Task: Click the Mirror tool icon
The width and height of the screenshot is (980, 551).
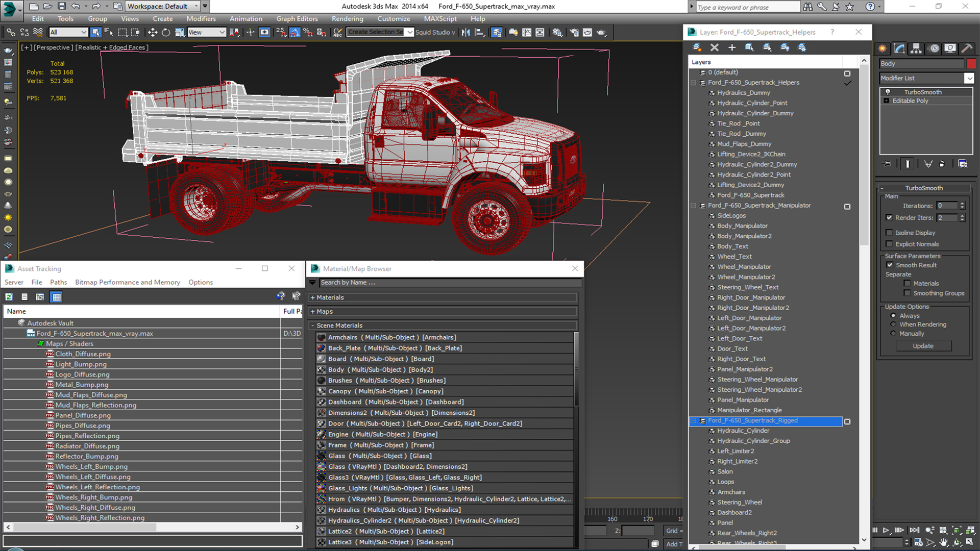Action: (x=465, y=32)
